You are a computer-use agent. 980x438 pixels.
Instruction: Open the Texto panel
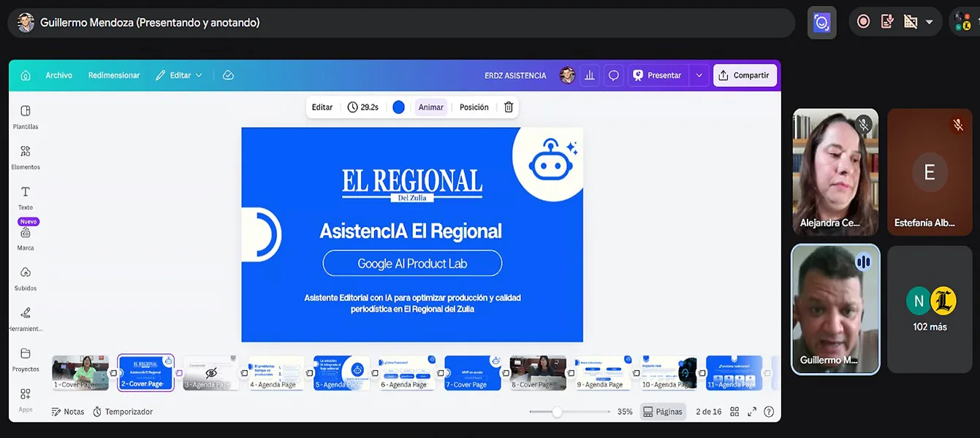[26, 197]
